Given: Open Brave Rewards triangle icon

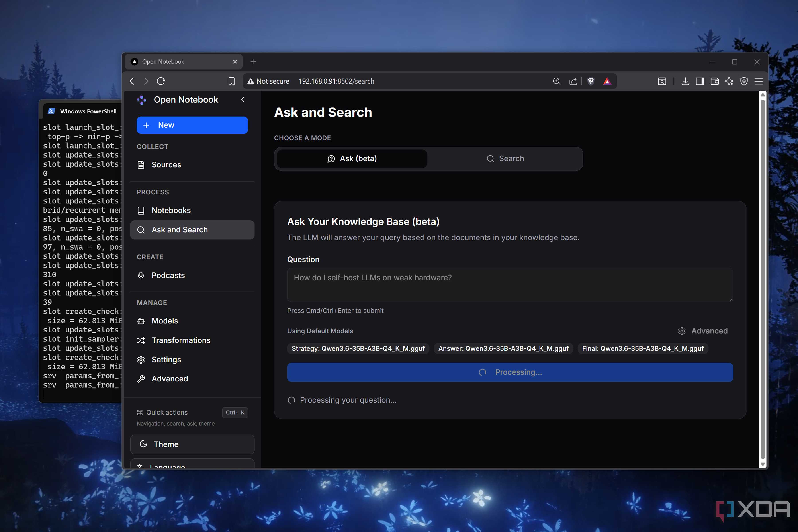Looking at the screenshot, I should tap(607, 81).
